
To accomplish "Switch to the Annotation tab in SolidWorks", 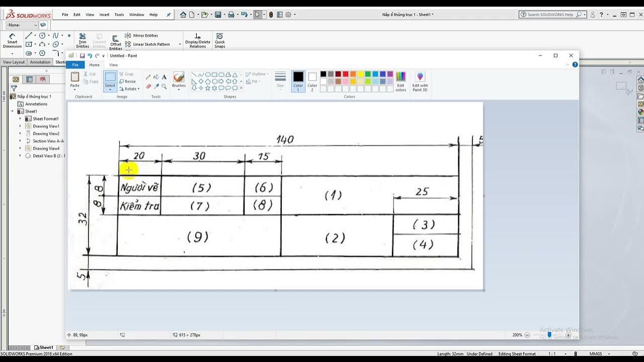I will coord(40,62).
